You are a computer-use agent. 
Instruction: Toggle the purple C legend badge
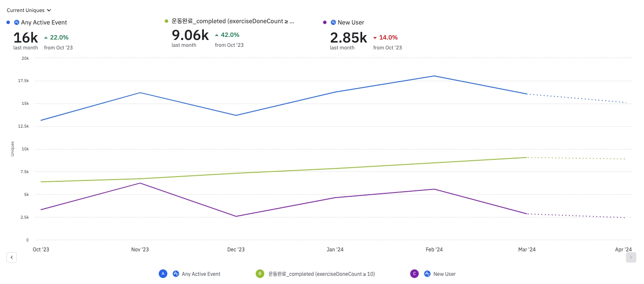tap(414, 274)
